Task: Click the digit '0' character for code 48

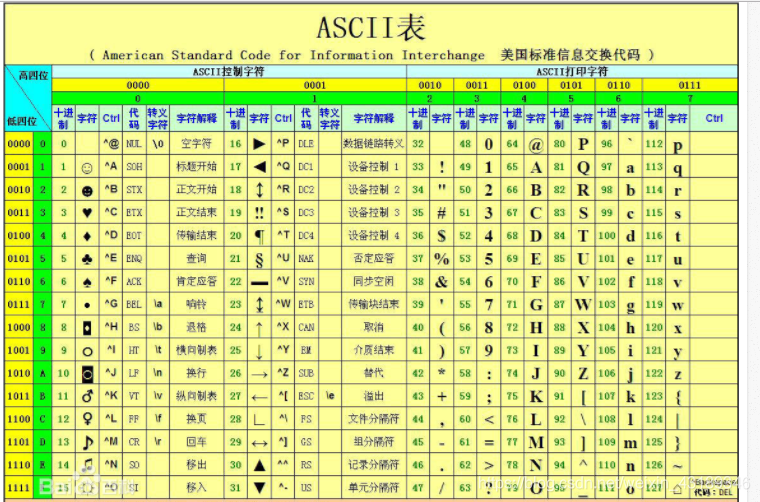Action: 489,144
